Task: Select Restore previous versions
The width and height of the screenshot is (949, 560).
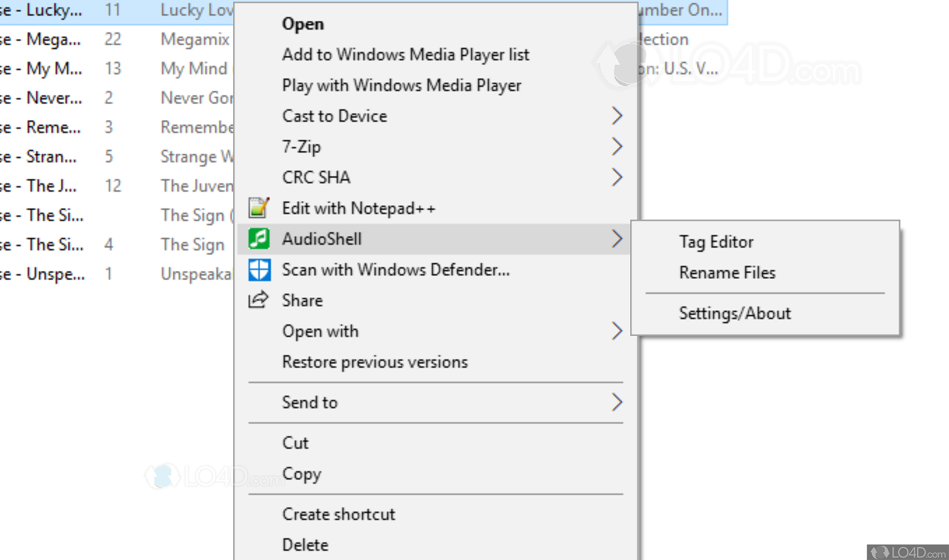Action: tap(375, 362)
